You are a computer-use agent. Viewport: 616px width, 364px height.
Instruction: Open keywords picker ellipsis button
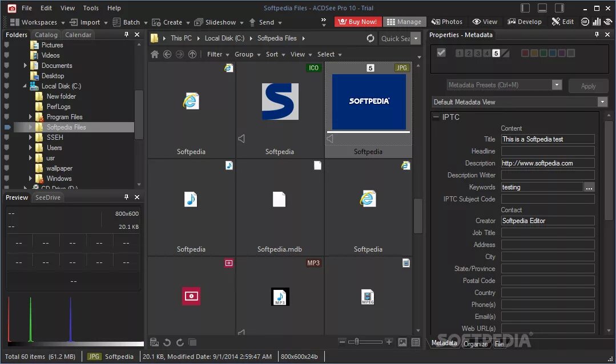[589, 187]
